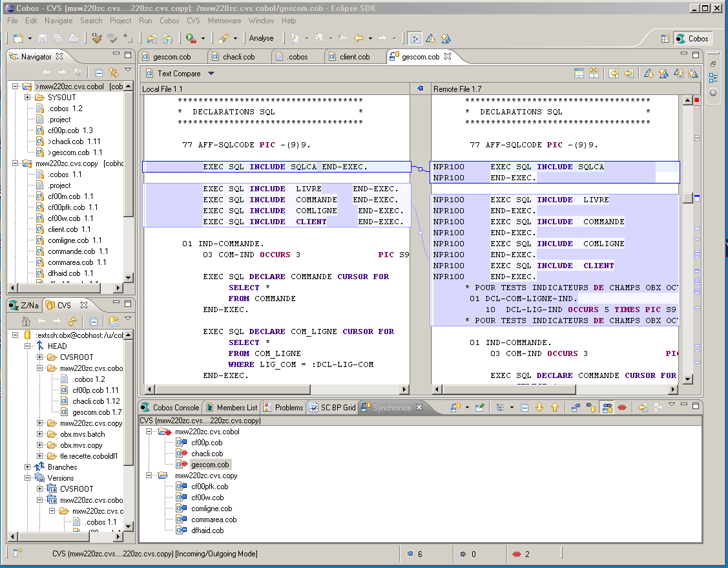Open the Run launch dropdown arrow
The height and width of the screenshot is (568, 728).
tap(203, 39)
